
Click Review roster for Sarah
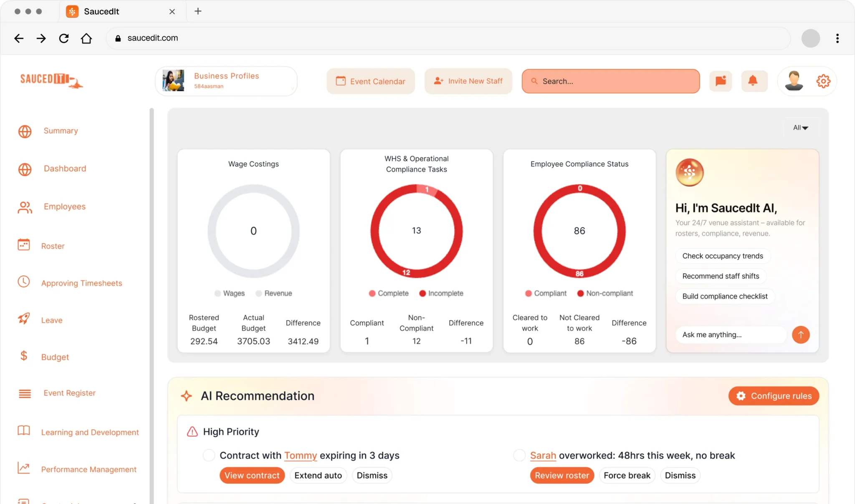562,476
